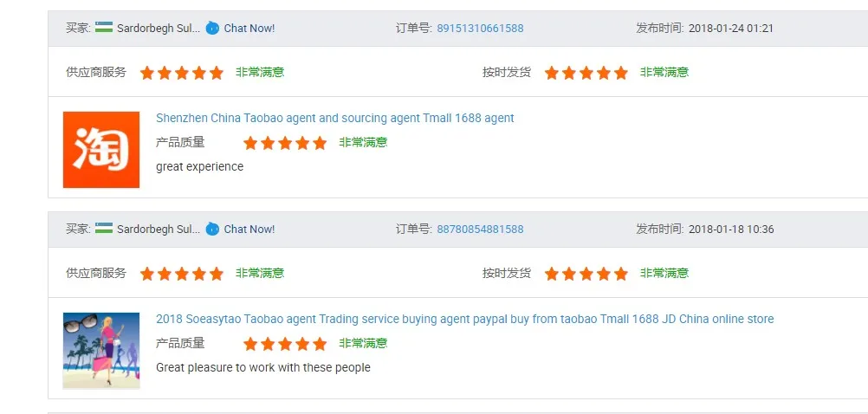868x414 pixels.
Task: Click the orange Taobao logo thumbnail
Action: [x=101, y=149]
